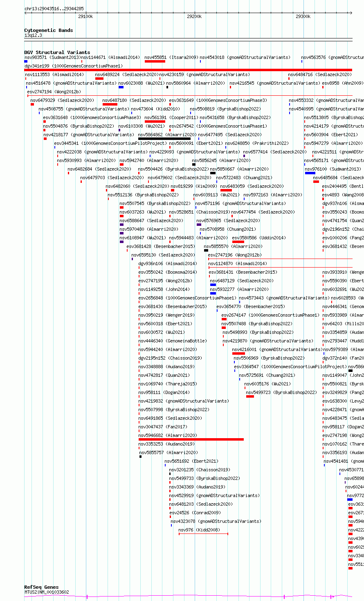Open nsv473604 (Kidd2010) label

point(155,109)
